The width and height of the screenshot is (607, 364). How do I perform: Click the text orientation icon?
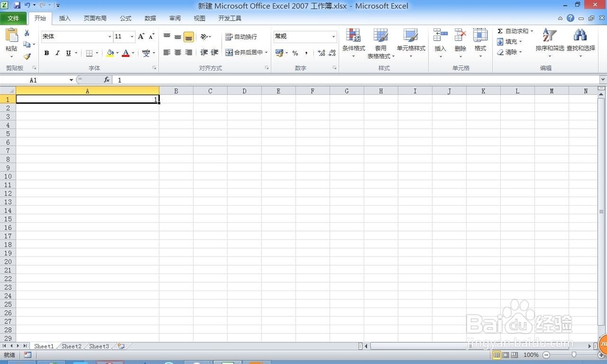click(x=204, y=37)
